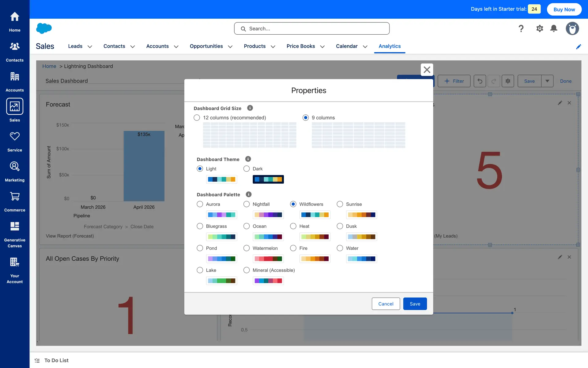Viewport: 588px width, 368px height.
Task: Choose the Dark dashboard theme
Action: pyautogui.click(x=247, y=169)
